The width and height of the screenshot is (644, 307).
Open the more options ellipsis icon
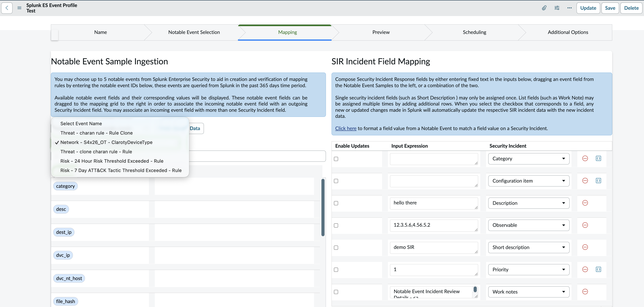570,8
